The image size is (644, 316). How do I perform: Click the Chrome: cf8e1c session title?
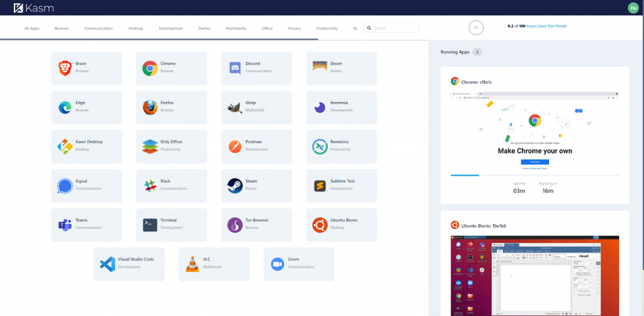[x=477, y=82]
